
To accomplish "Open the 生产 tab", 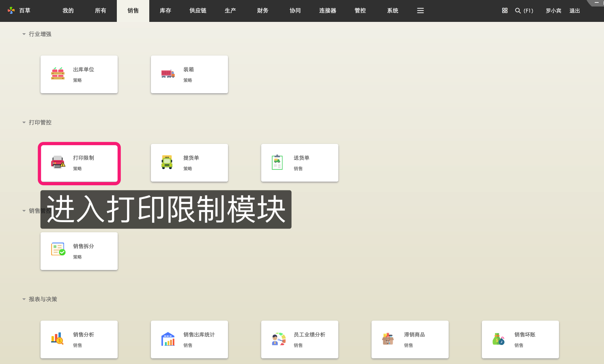I will coord(230,11).
